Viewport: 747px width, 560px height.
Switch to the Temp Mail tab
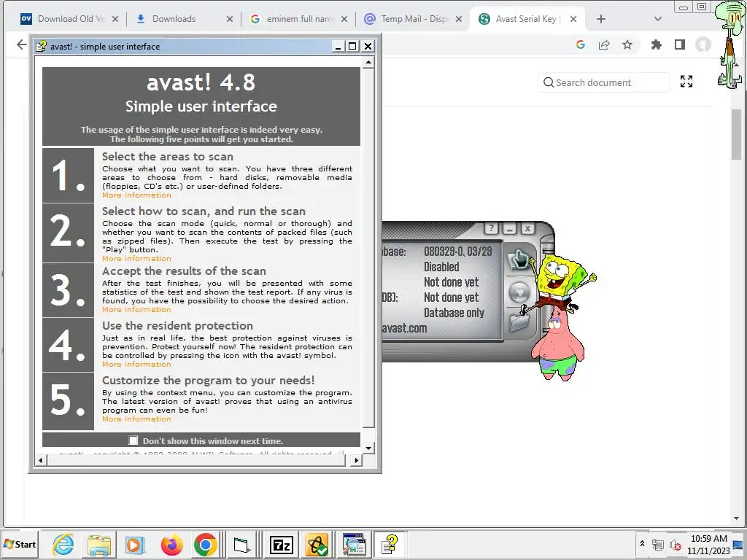tap(414, 18)
